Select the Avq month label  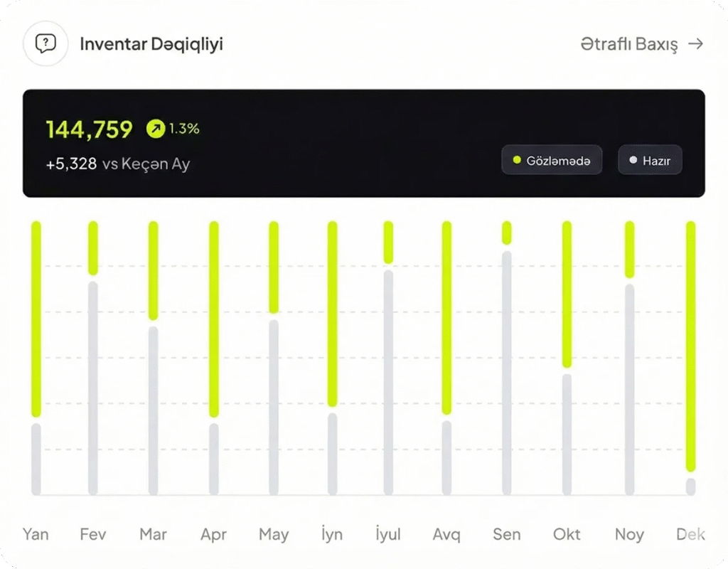pyautogui.click(x=446, y=534)
